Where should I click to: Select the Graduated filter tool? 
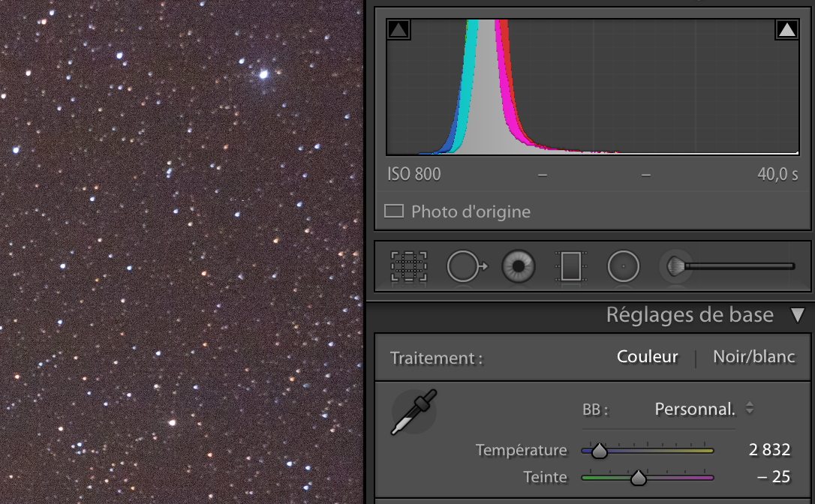(x=570, y=266)
